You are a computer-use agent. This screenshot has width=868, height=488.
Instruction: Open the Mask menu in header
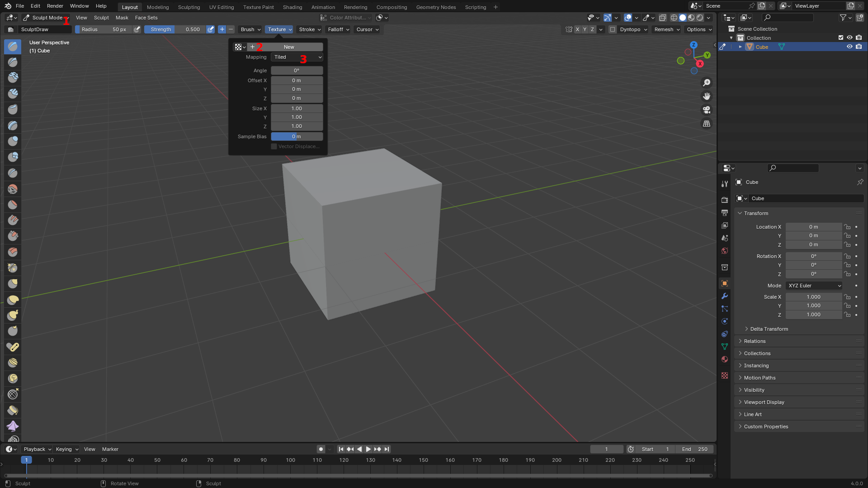click(122, 18)
